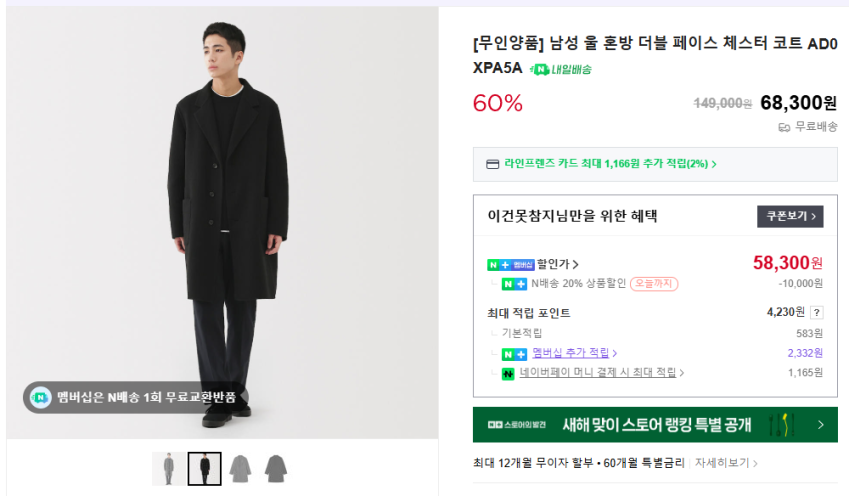
Task: Select the first gray suit model thumbnail
Action: 168,468
